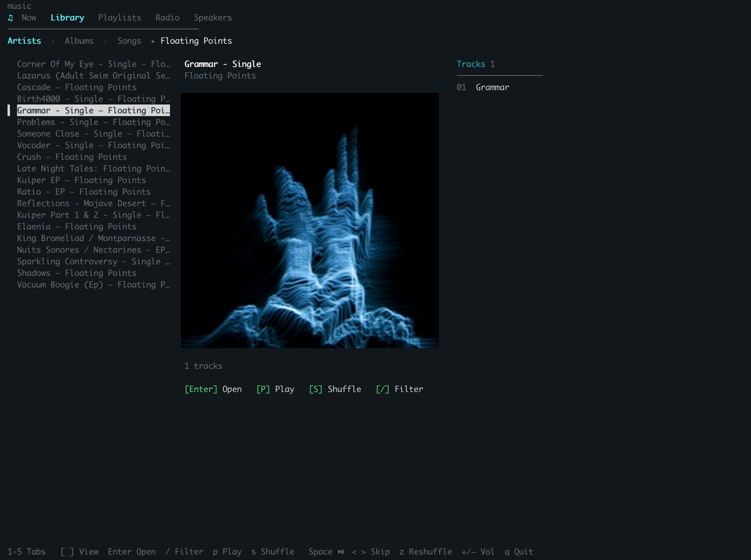Image resolution: width=751 pixels, height=560 pixels.
Task: Click the Grammar album artwork
Action: (310, 221)
